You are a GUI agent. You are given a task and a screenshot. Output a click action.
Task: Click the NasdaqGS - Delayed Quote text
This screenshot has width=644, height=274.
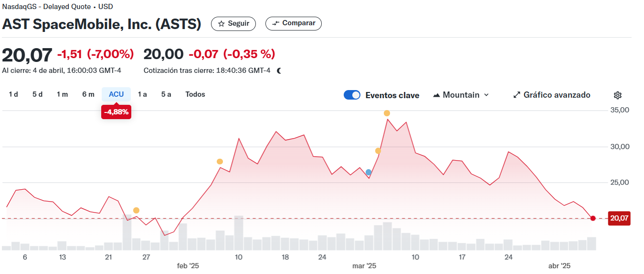pyautogui.click(x=47, y=7)
